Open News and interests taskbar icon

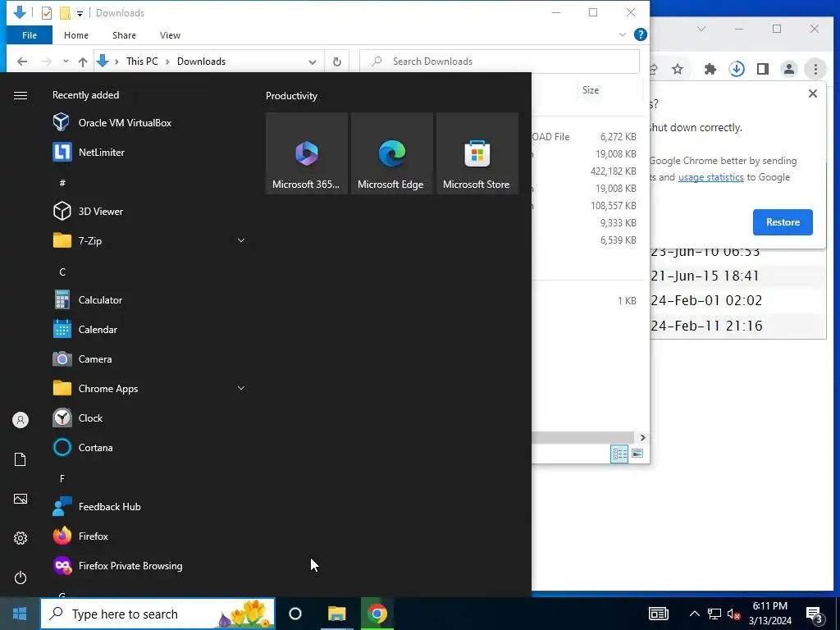[659, 614]
